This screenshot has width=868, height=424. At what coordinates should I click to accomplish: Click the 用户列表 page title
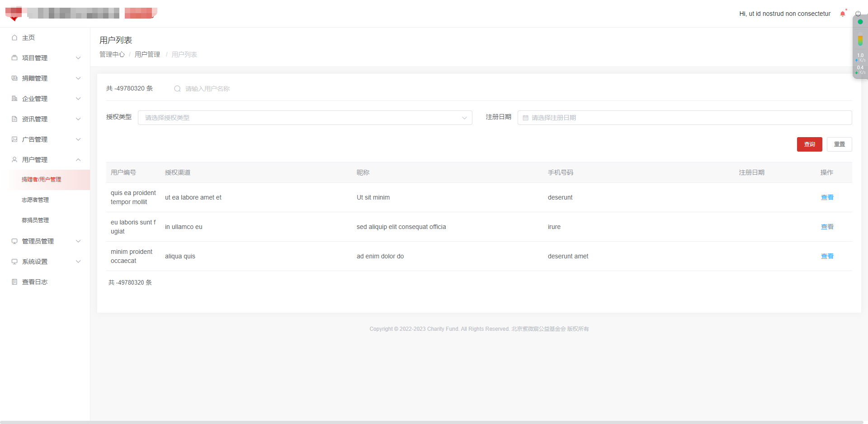tap(116, 40)
